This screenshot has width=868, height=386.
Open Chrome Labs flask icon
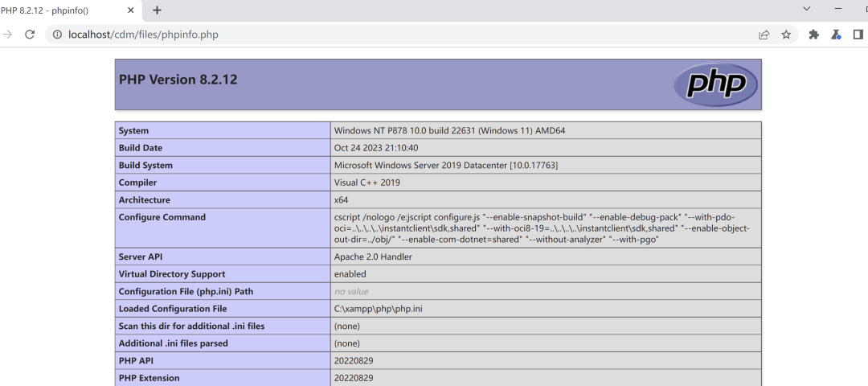pos(836,35)
